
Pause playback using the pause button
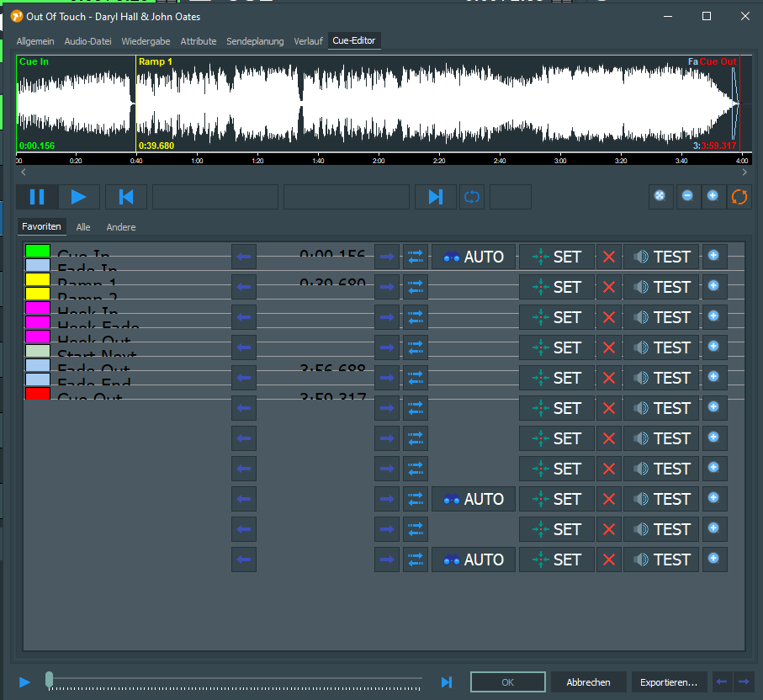(x=37, y=197)
